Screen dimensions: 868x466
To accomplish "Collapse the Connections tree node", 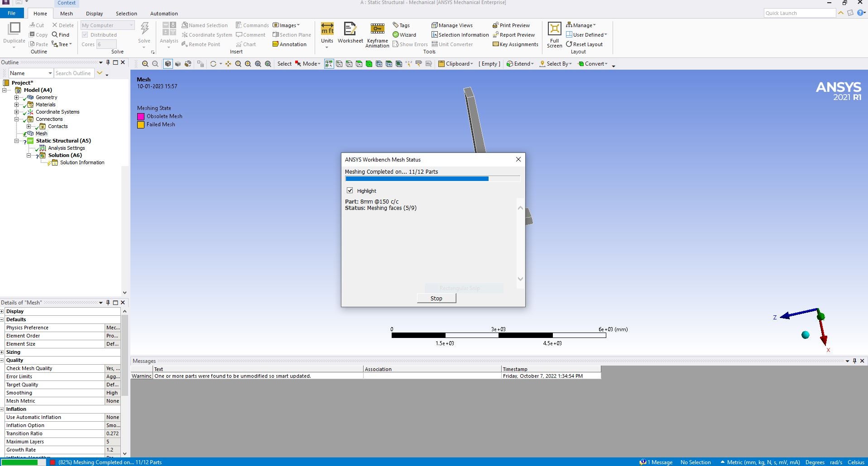I will point(17,119).
